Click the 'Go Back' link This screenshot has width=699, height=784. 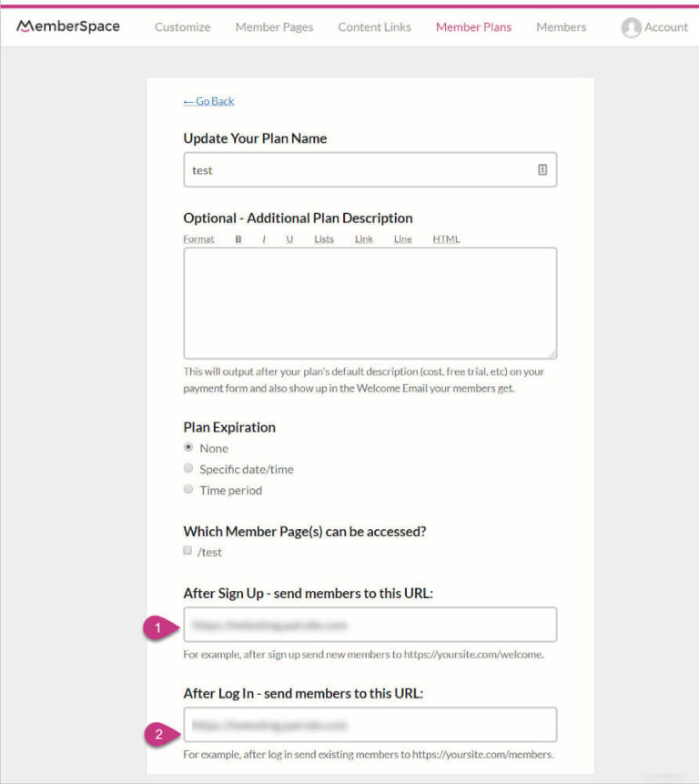point(208,101)
